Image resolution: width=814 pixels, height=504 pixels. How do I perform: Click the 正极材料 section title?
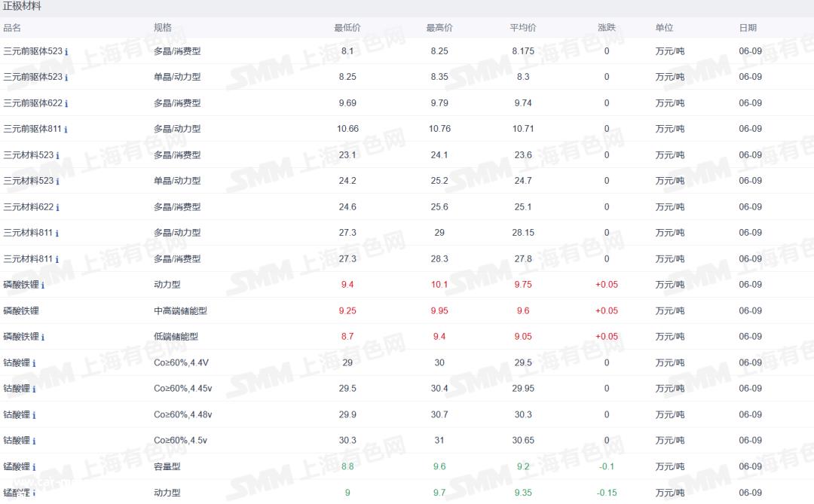(x=22, y=6)
